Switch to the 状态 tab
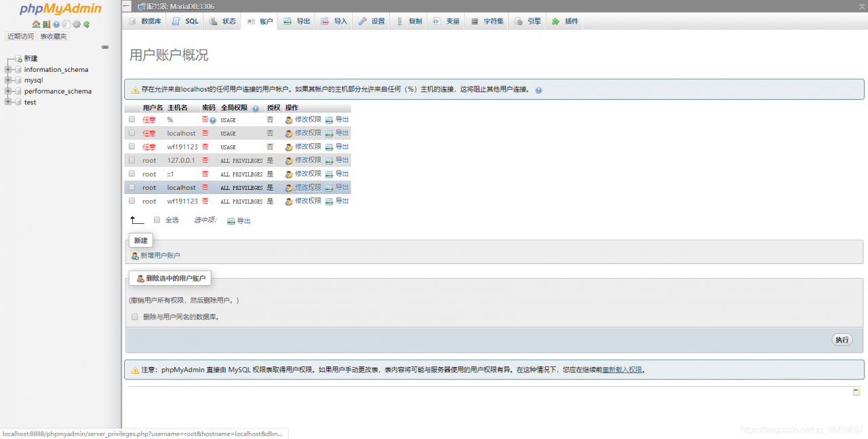The height and width of the screenshot is (439, 868). tap(223, 21)
